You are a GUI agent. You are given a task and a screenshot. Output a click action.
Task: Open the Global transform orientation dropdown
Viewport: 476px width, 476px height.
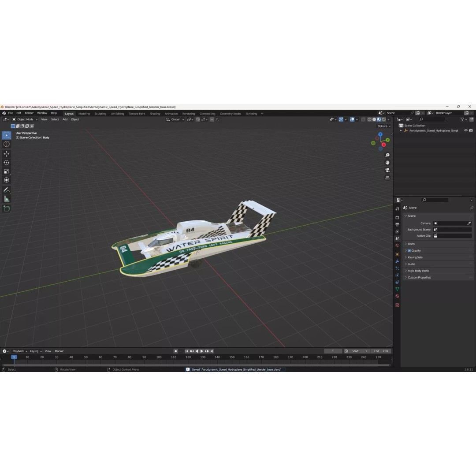tap(175, 119)
